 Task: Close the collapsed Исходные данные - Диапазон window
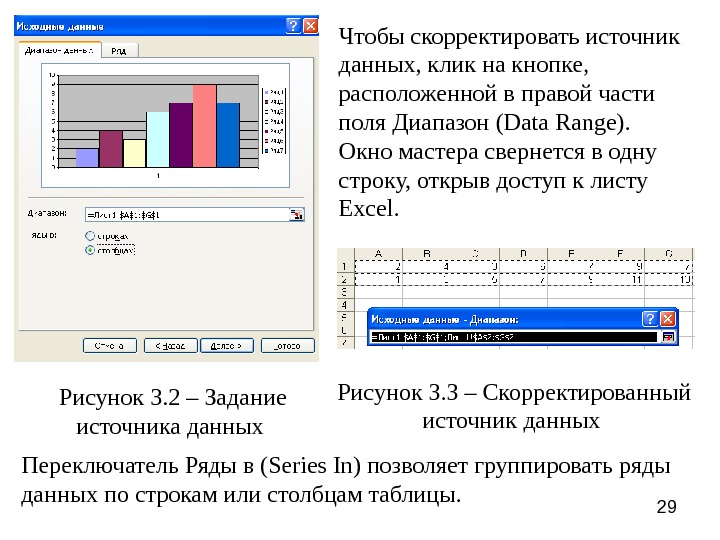(x=668, y=319)
